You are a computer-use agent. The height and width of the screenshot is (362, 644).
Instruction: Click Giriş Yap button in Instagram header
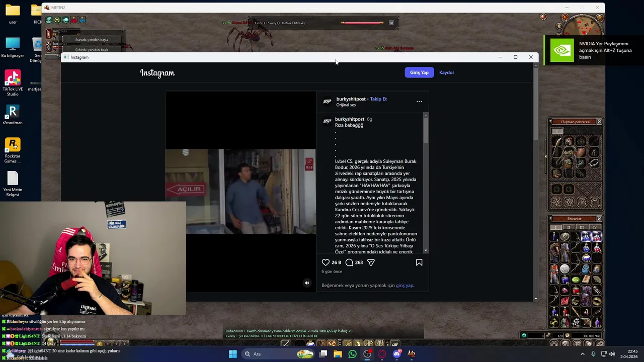(419, 72)
